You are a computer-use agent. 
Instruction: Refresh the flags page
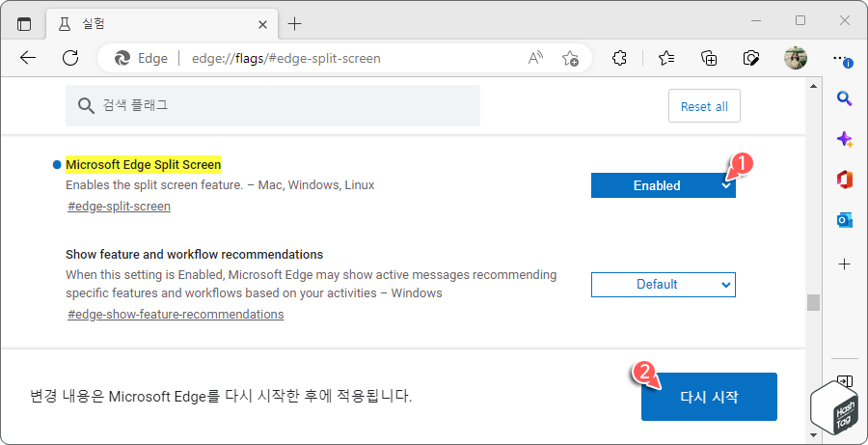[x=70, y=58]
